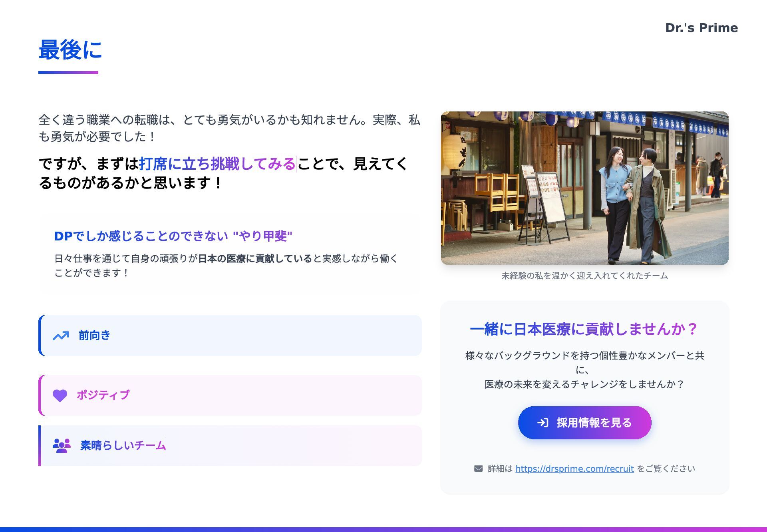Click the Dr.'s Prime logo text

tap(701, 28)
